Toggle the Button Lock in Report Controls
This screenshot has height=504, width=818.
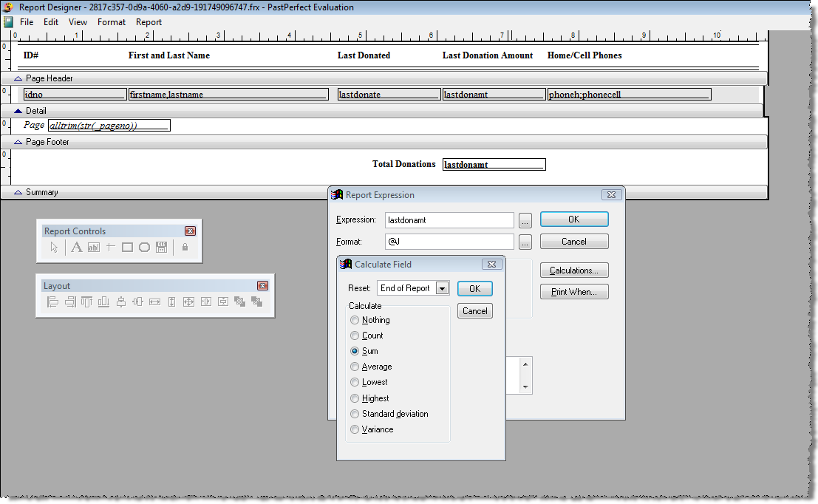[x=185, y=248]
